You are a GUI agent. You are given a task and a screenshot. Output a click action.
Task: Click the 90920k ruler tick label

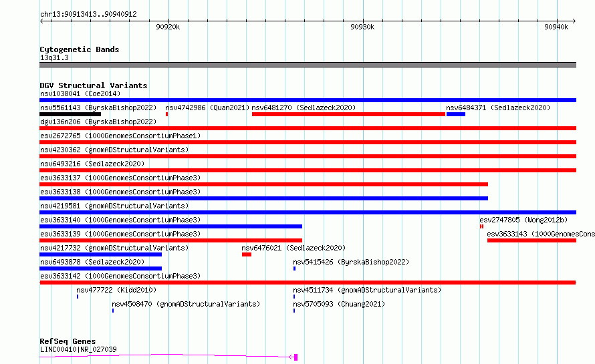pyautogui.click(x=168, y=27)
